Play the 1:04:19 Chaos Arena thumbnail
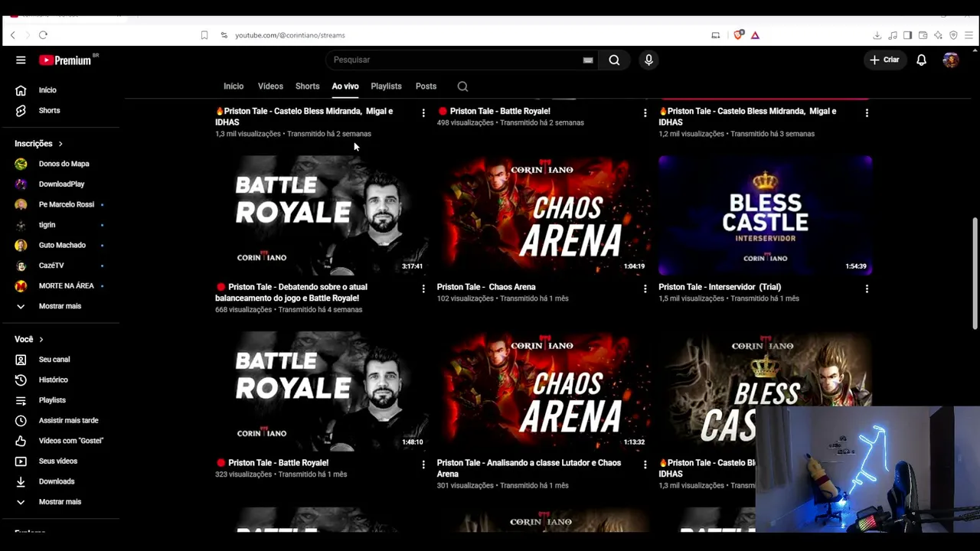Viewport: 980px width, 551px height. 544,215
